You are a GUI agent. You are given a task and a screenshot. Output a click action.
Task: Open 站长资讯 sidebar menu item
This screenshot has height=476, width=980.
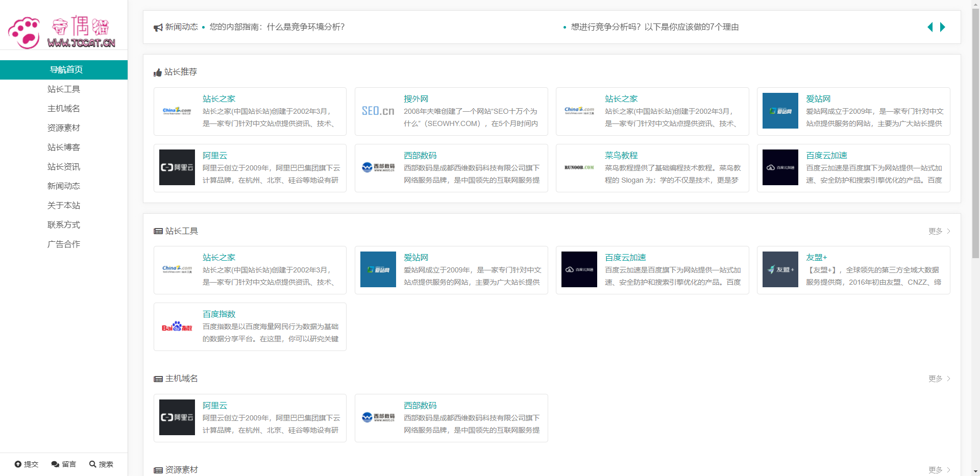(64, 167)
